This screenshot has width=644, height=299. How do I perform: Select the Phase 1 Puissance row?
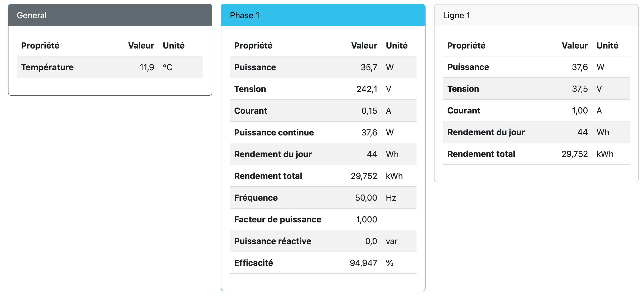click(323, 67)
